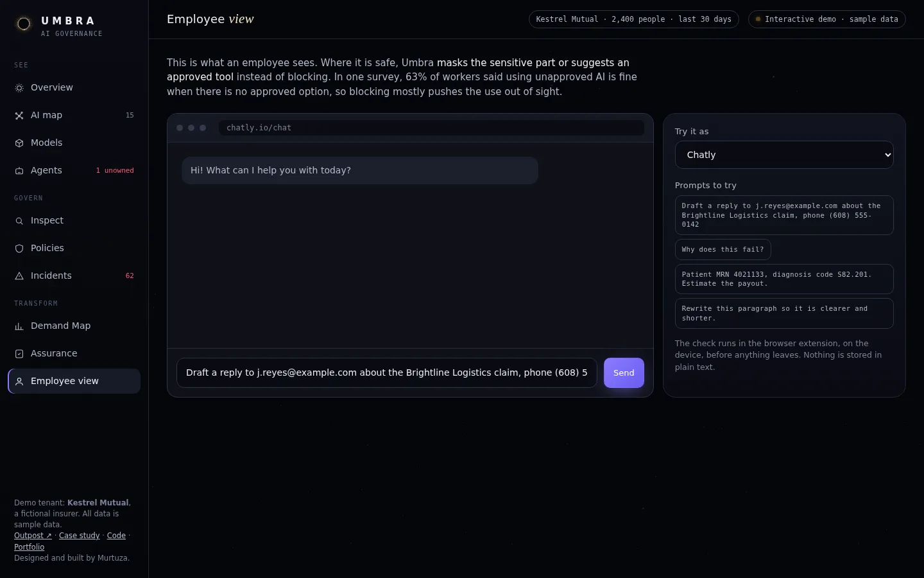Open the Portfolio link

pos(30,547)
